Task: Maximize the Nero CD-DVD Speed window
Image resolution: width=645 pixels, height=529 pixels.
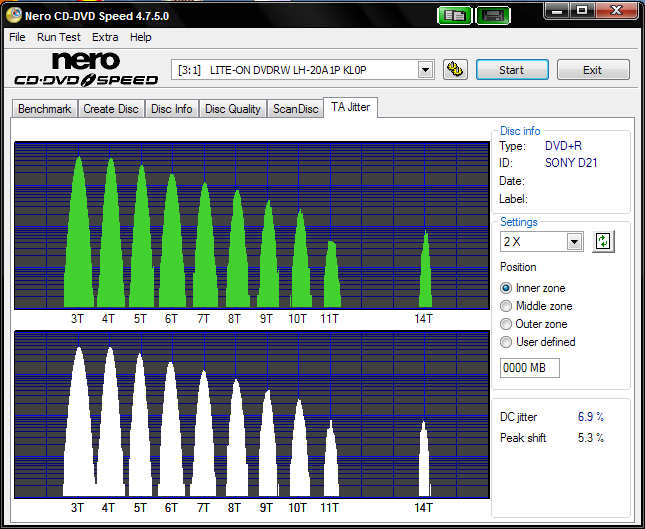Action: pyautogui.click(x=582, y=10)
